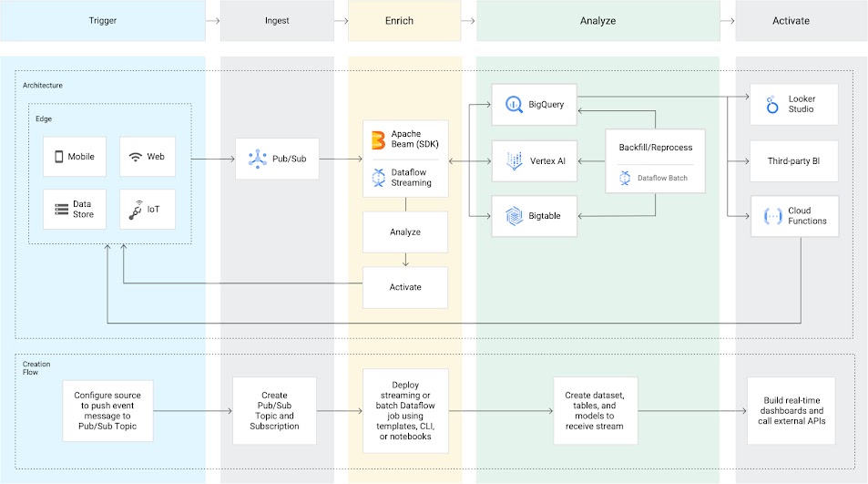The image size is (868, 484).
Task: Click the Deploy streaming or batch Dataflow step
Action: pos(405,411)
